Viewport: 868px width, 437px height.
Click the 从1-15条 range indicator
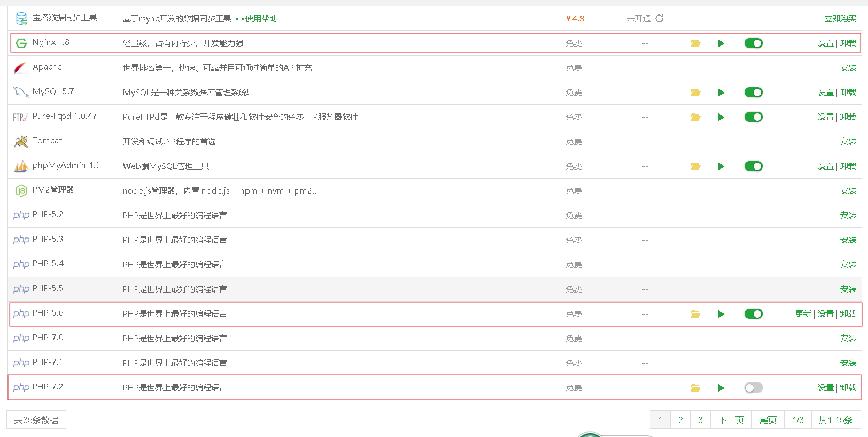point(836,420)
